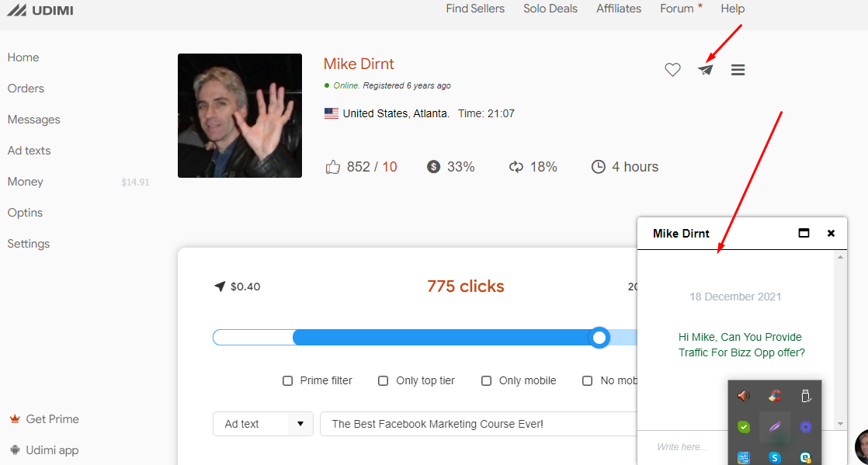
Task: Open the hamburger menu on seller profile
Action: 738,70
